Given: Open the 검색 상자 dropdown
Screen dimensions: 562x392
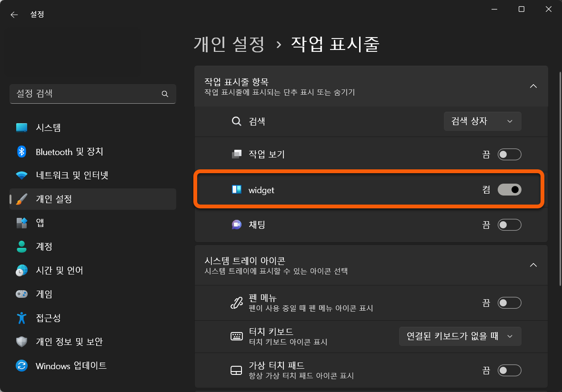Looking at the screenshot, I should click(x=482, y=121).
